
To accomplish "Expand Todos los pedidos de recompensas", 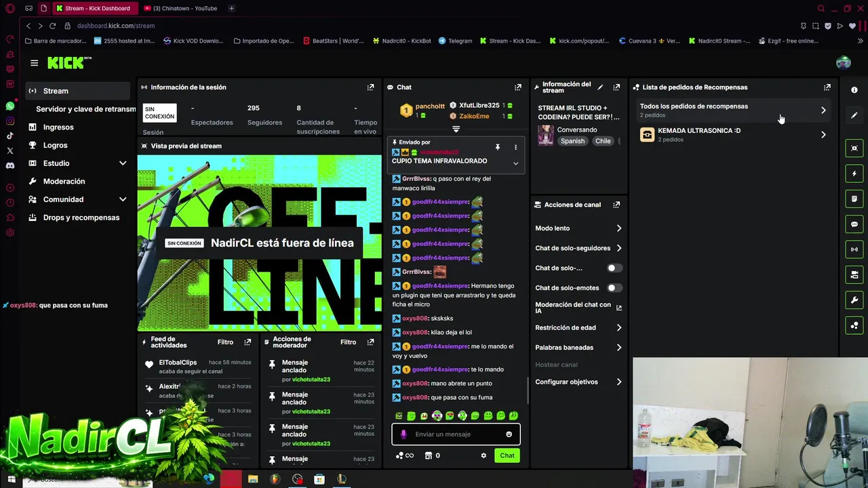I will [734, 110].
